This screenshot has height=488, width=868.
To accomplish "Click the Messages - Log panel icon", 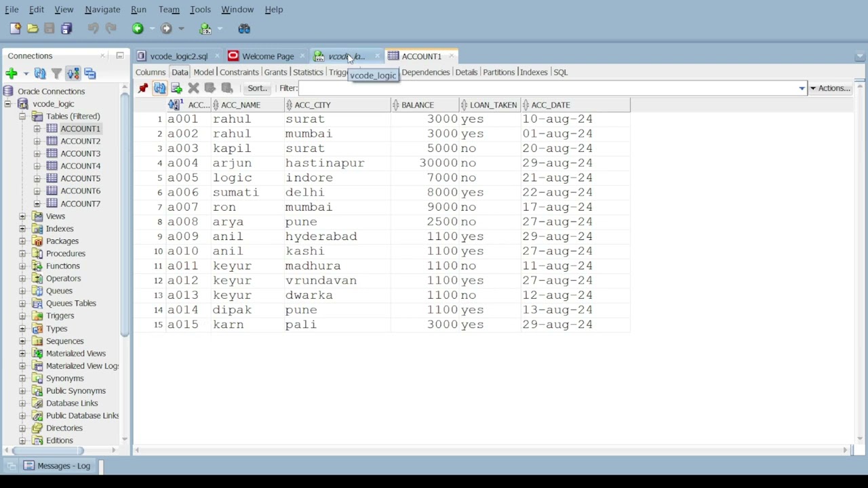I will [x=28, y=466].
